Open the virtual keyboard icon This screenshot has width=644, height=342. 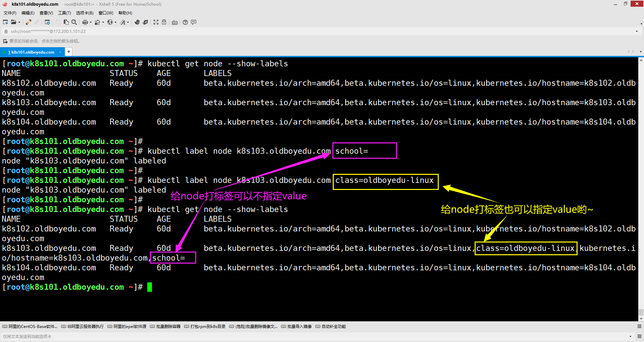tap(175, 22)
